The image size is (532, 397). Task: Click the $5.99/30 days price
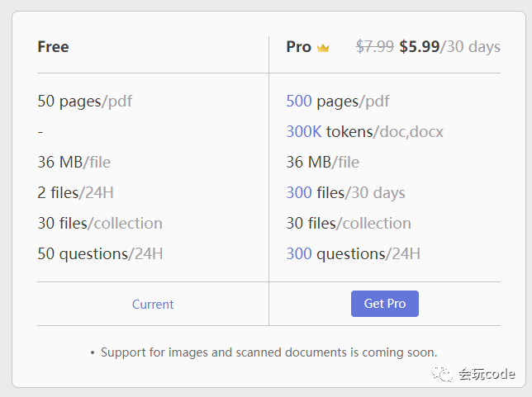pyautogui.click(x=449, y=47)
